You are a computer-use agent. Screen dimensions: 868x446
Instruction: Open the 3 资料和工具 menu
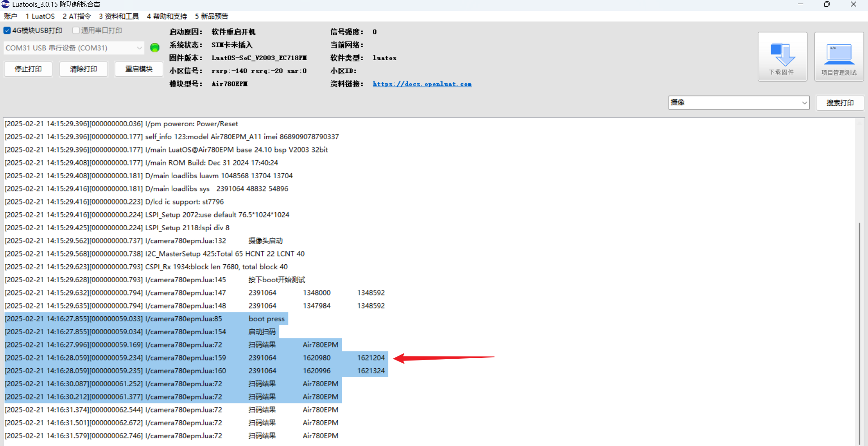point(119,16)
